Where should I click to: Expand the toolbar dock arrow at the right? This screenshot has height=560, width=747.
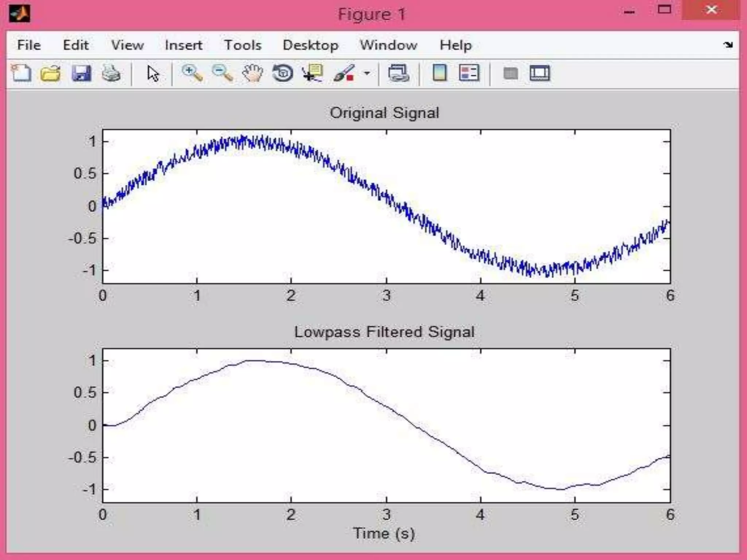[728, 45]
